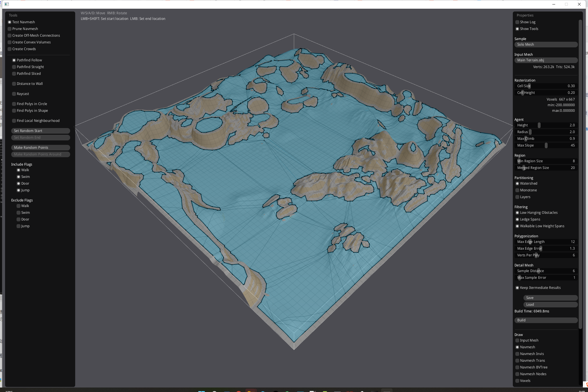This screenshot has width=588, height=392.
Task: Adjust the Max Sample Error slider
Action: click(546, 278)
